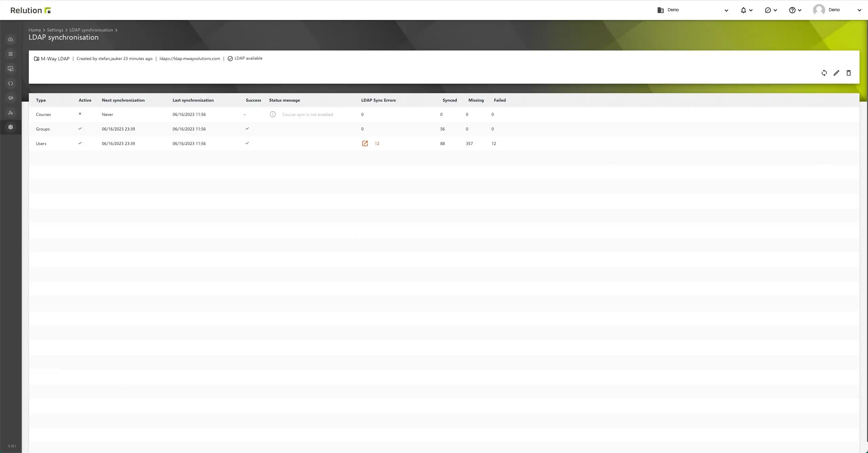Click Users synced value 88
The height and width of the screenshot is (453, 868).
tap(442, 144)
